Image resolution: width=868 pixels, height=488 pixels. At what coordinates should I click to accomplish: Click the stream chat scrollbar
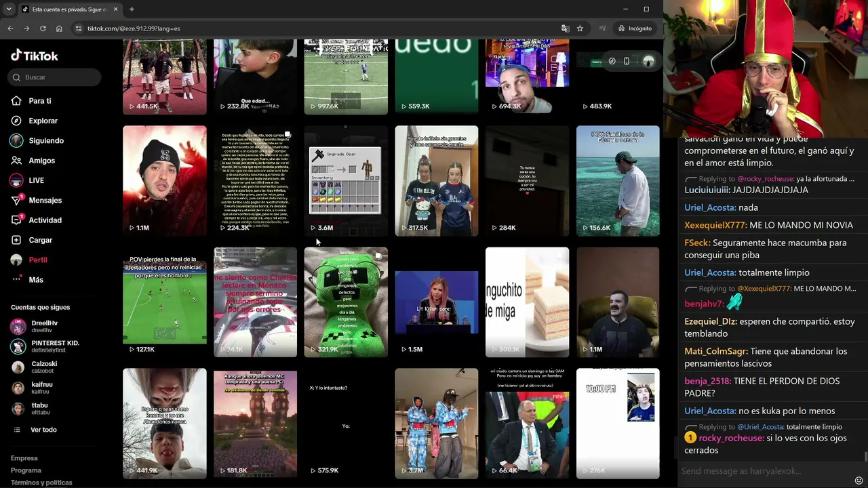(x=865, y=455)
